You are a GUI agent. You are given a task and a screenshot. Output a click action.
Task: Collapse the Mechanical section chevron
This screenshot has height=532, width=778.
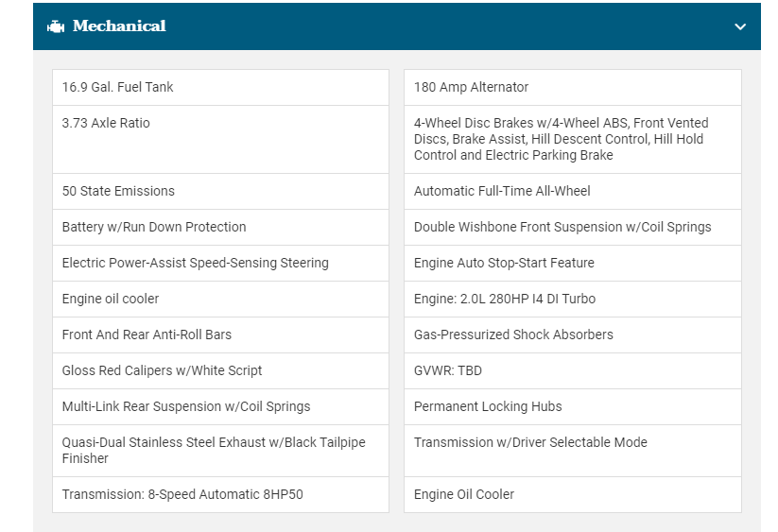tap(740, 26)
